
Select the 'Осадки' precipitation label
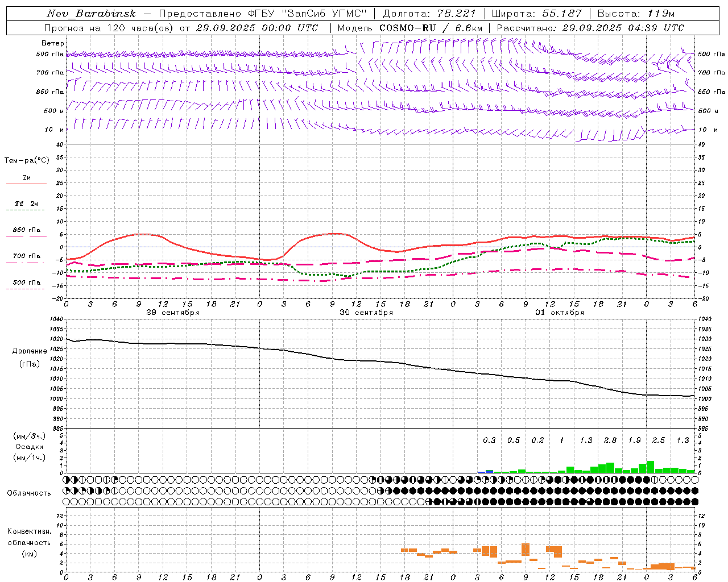point(29,447)
